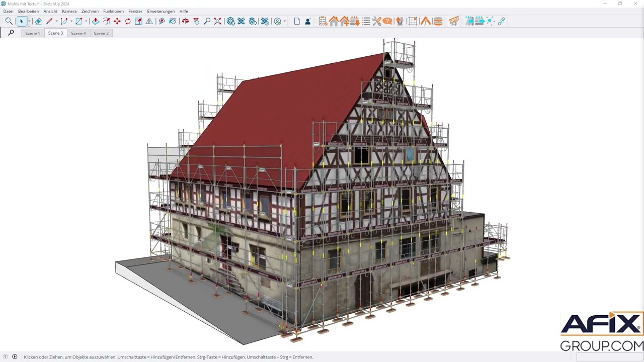Click the search magnifier in the main toolbar
Viewport: 644px width, 362px height.
coord(9,21)
